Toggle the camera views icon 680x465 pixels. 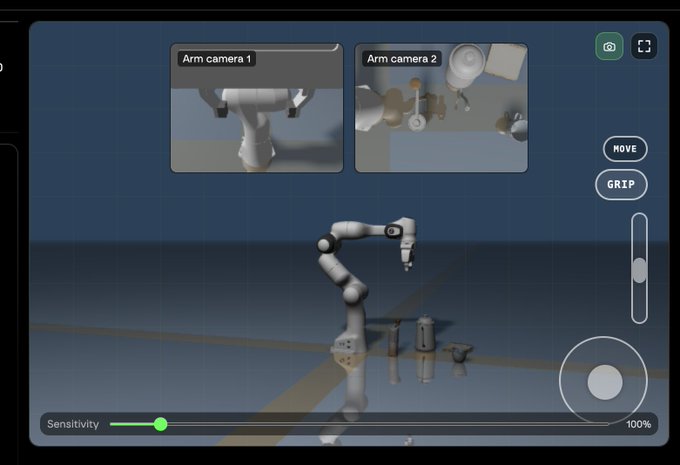coord(609,46)
